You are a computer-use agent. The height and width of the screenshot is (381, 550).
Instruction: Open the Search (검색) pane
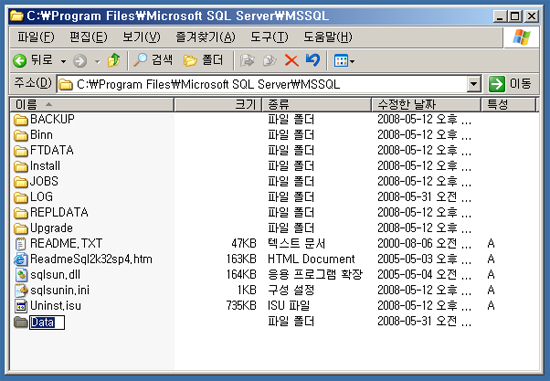(x=153, y=60)
